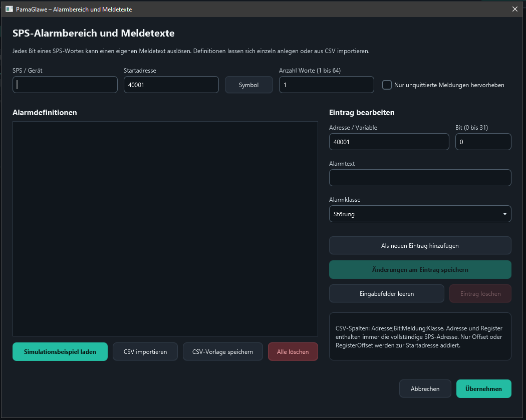This screenshot has height=420, width=526.
Task: Click CSV importieren button
Action: click(x=145, y=351)
